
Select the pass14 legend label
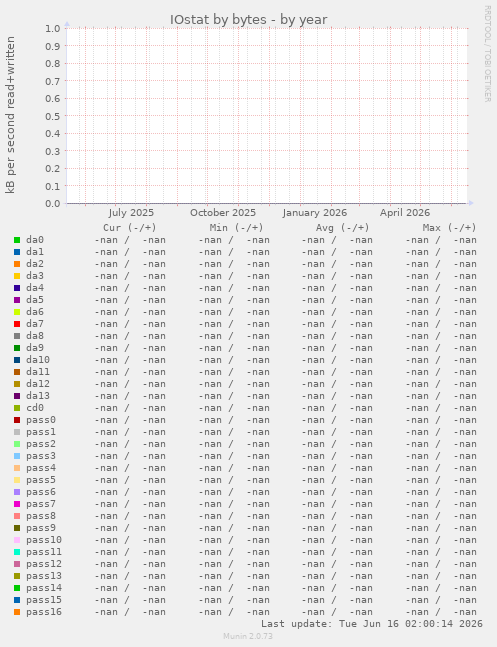[x=44, y=588]
